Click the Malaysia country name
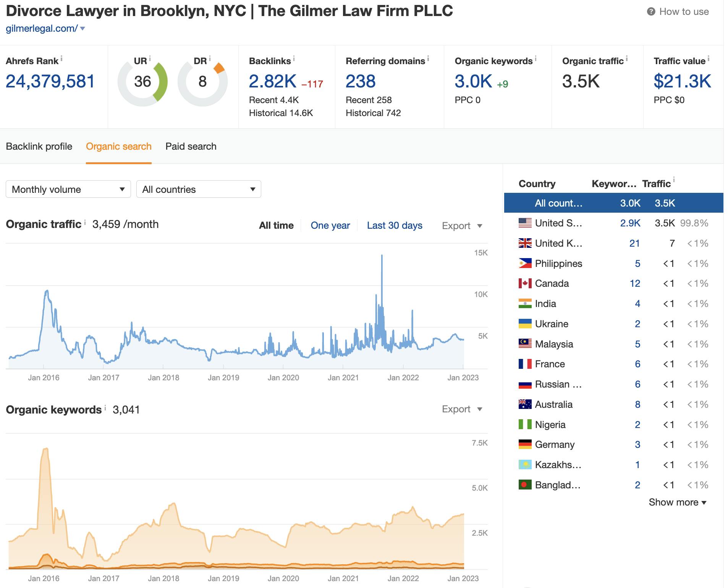This screenshot has height=588, width=728. (554, 344)
